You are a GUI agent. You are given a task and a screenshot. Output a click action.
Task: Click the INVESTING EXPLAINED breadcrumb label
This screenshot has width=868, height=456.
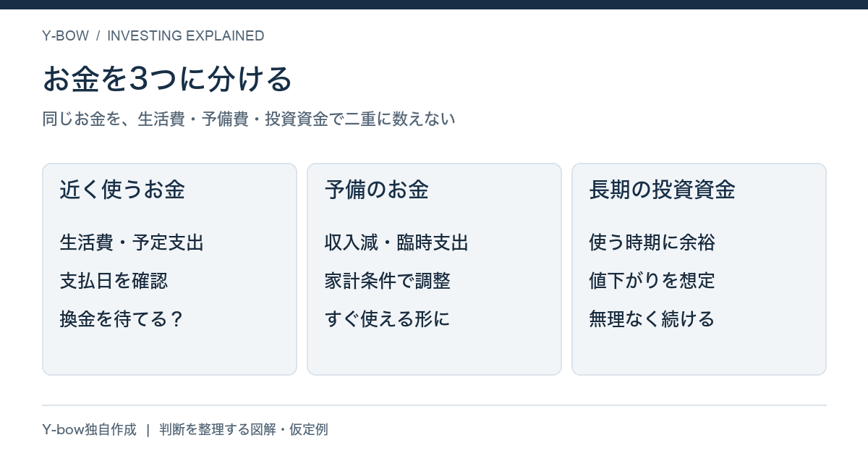coord(186,36)
